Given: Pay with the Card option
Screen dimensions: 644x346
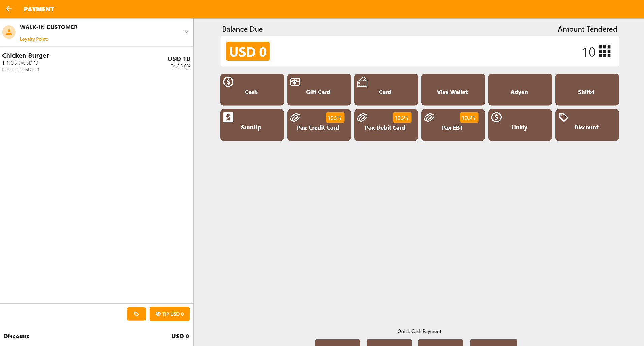Looking at the screenshot, I should tap(386, 90).
